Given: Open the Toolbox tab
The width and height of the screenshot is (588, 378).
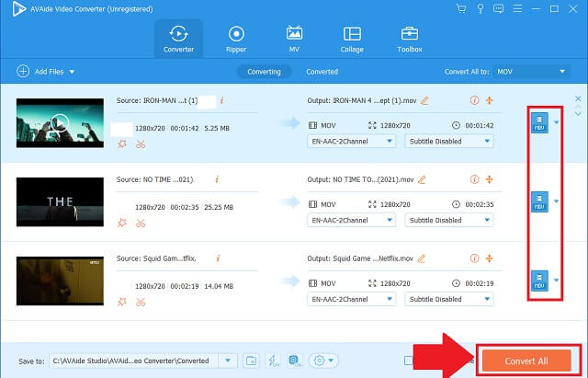Looking at the screenshot, I should 410,39.
